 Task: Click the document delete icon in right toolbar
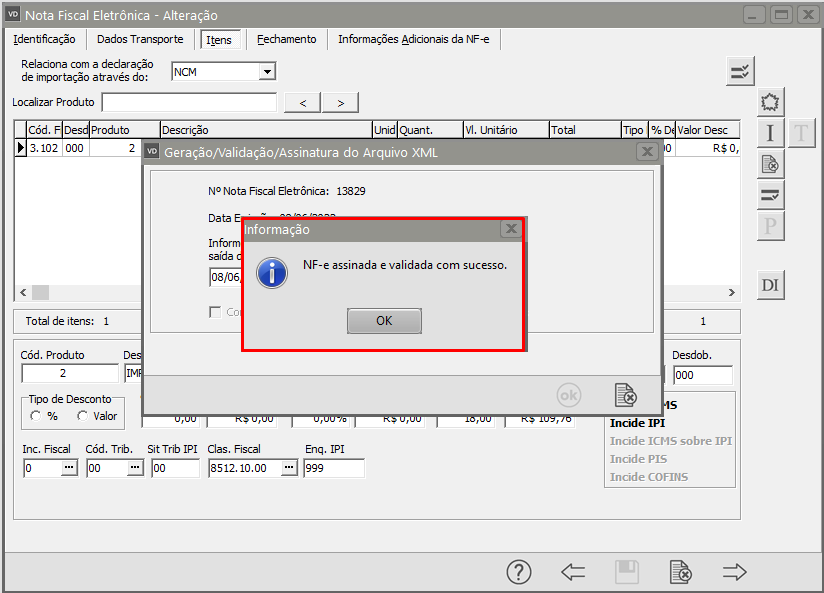770,164
